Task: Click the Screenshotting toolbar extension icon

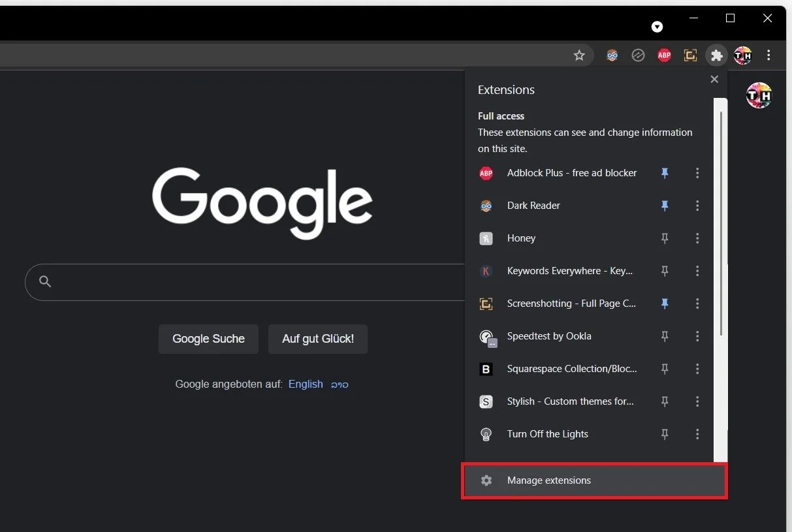Action: tap(690, 55)
